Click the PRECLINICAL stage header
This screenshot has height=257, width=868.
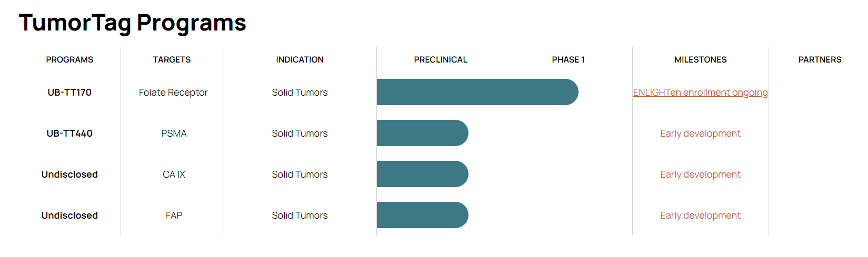pos(441,60)
